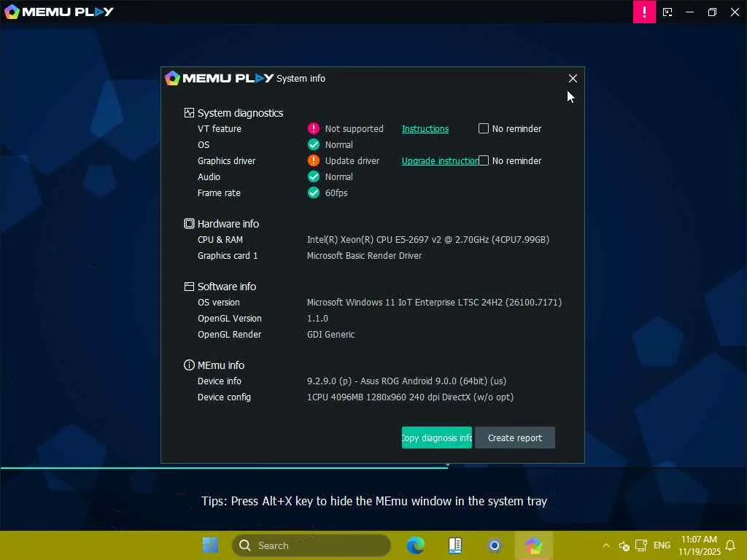Click the System diagnostics section icon
The width and height of the screenshot is (747, 560).
[x=189, y=113]
